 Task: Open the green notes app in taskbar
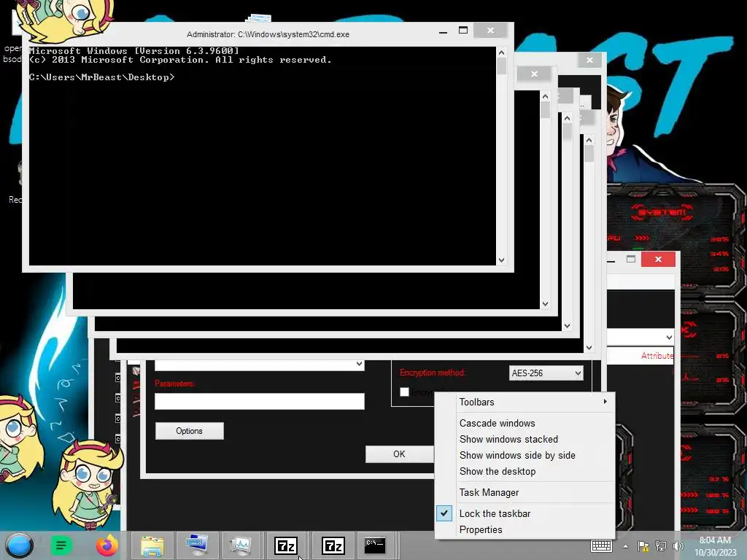(61, 545)
